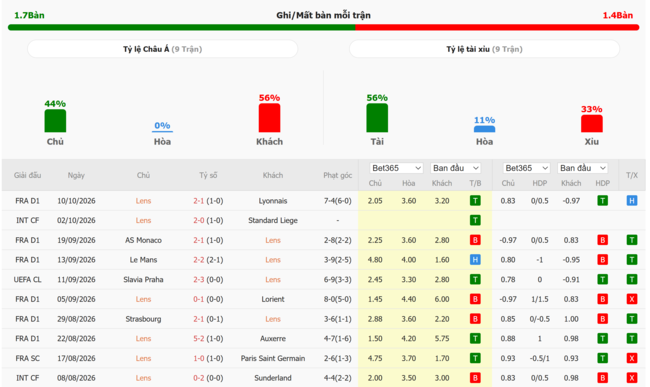Open the Ban đầu dropdown beside the first Bet365
Viewport: 650px width, 387px height.
pyautogui.click(x=455, y=168)
